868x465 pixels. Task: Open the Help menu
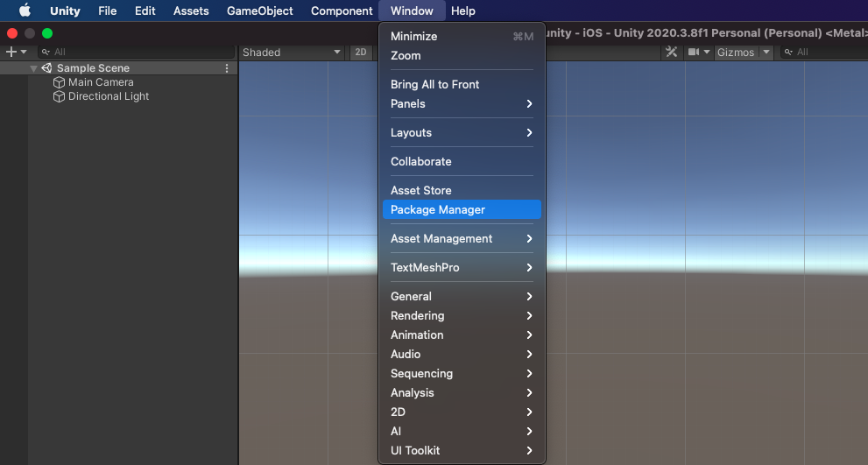(x=462, y=11)
